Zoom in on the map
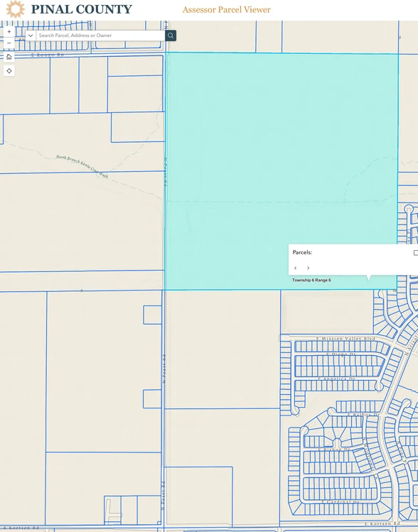 [9, 31]
